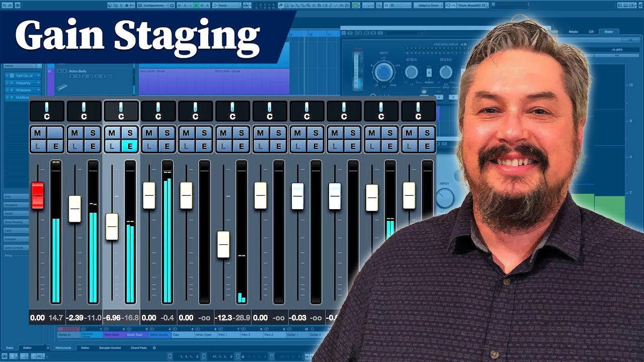Click the compressor RELEASE knob
This screenshot has height=362, width=644.
point(446,72)
